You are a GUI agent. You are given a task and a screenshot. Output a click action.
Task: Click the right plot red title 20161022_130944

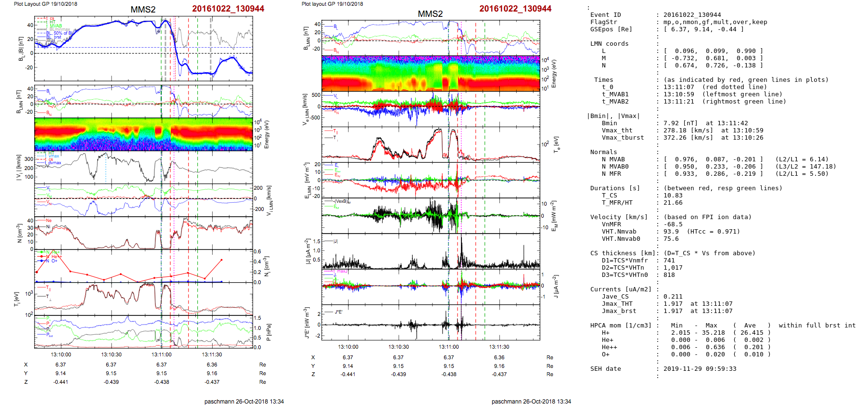515,9
